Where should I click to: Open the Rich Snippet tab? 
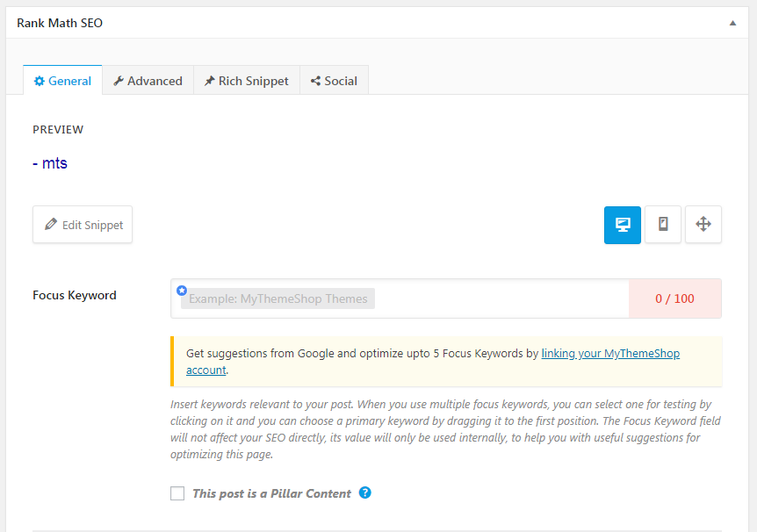(x=247, y=81)
